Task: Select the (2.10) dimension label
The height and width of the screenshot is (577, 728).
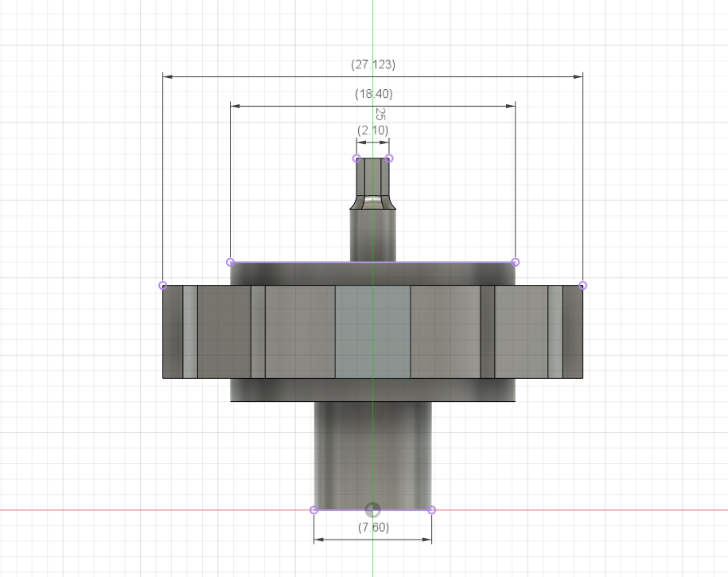Action: [x=373, y=130]
